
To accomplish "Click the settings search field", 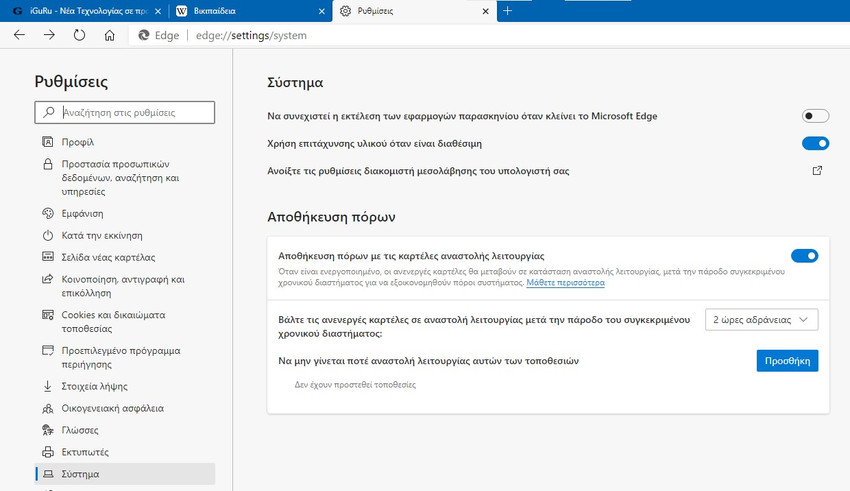I will click(x=125, y=112).
